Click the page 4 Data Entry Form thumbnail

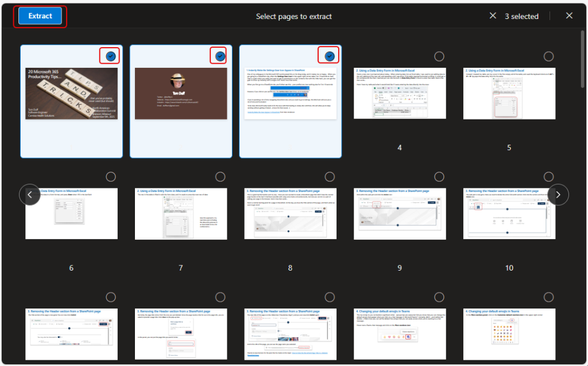[400, 94]
